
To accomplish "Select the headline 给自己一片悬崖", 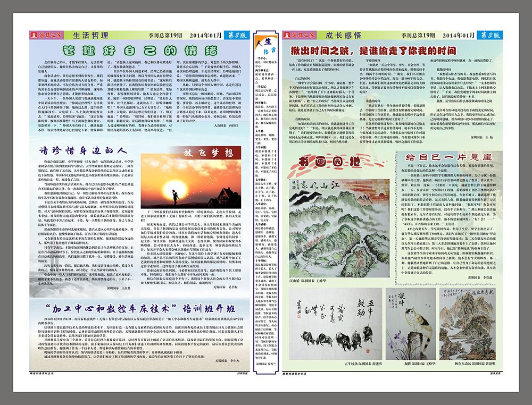I will [x=448, y=157].
